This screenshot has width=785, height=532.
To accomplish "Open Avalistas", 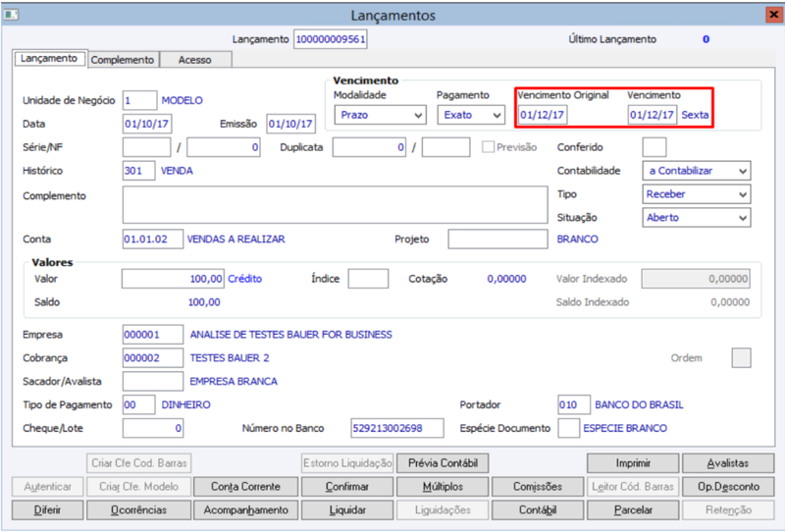I will pos(728,463).
